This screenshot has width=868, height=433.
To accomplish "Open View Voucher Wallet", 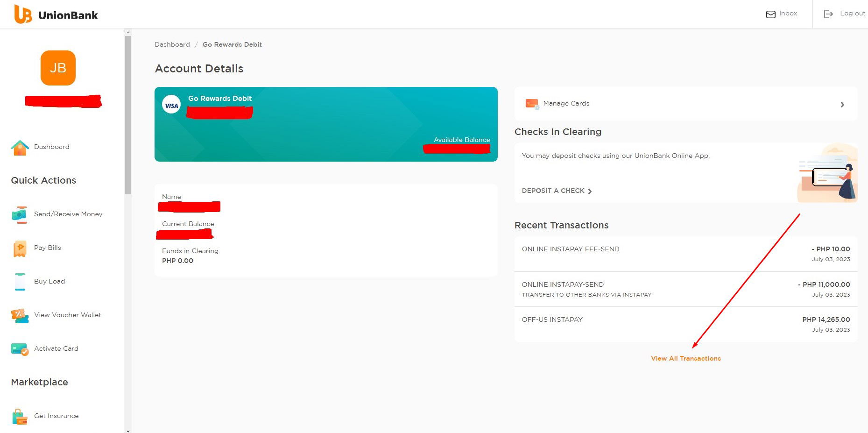I will coord(68,315).
